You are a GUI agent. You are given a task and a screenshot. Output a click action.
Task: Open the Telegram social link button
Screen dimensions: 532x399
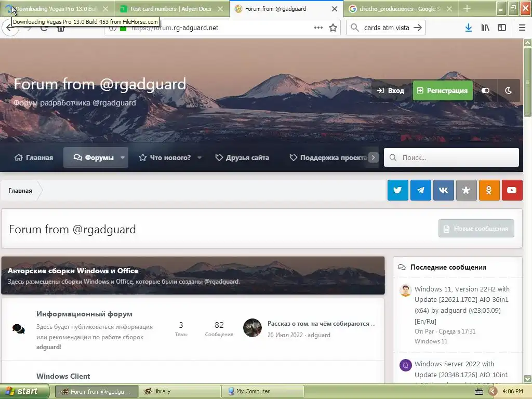[x=421, y=190]
